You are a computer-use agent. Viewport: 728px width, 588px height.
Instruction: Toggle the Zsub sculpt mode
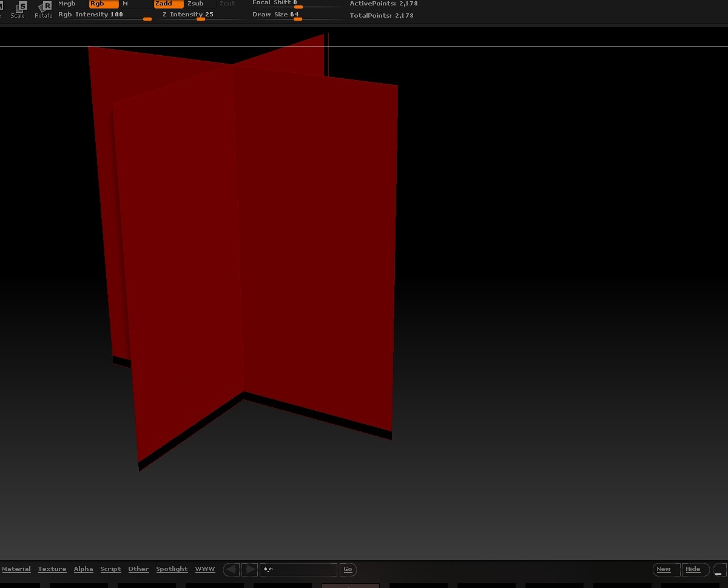pos(201,4)
